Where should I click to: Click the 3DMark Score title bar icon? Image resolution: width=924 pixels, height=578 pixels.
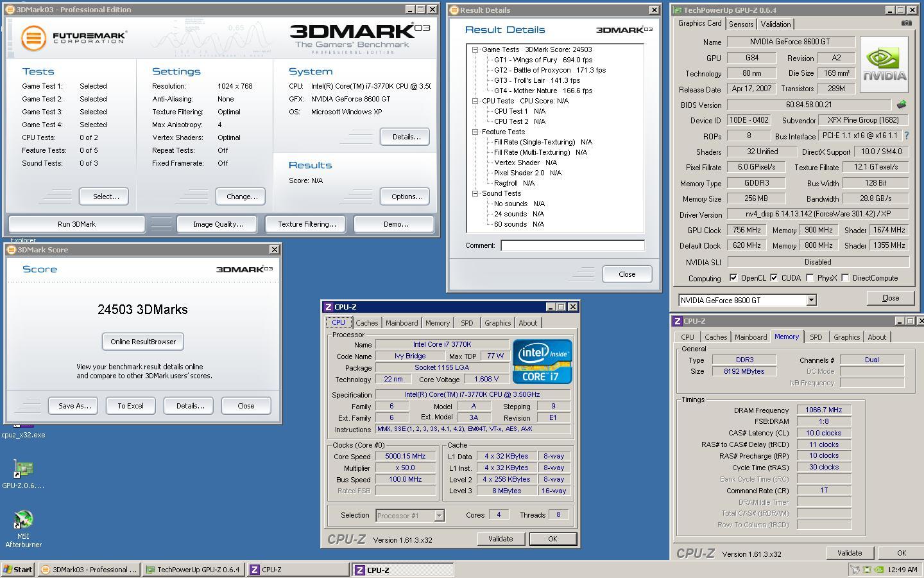click(12, 250)
